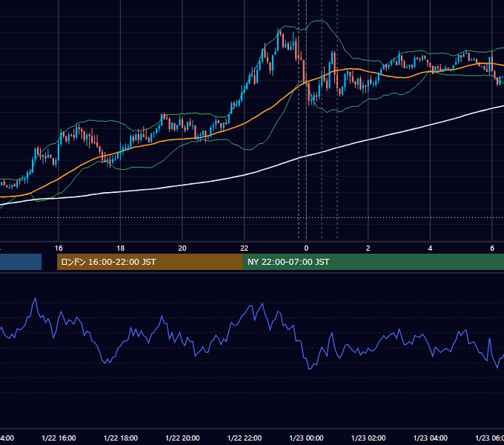This screenshot has width=504, height=445.
Task: Click the horizontal dotted price level line
Action: [252, 217]
